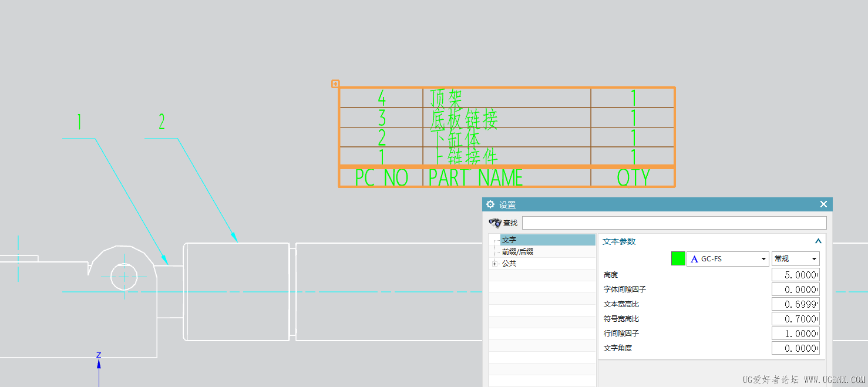868x387 pixels.
Task: Collapse the 文本参数 section
Action: click(x=818, y=241)
